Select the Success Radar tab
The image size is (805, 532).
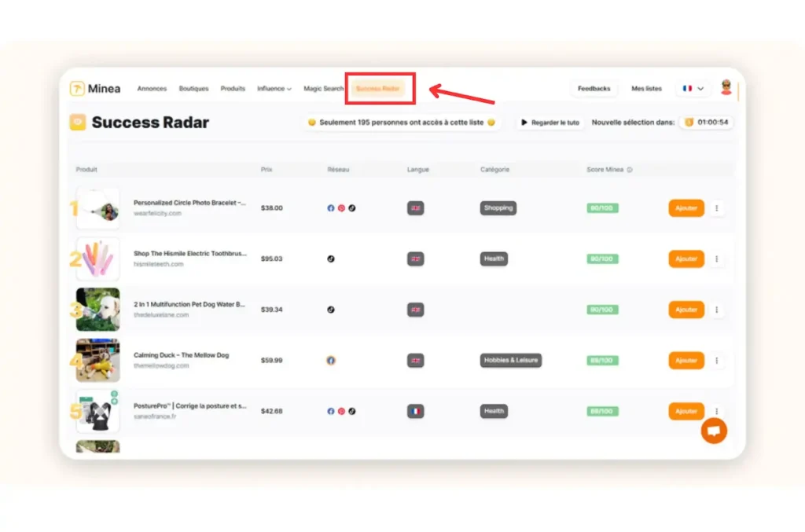[378, 88]
